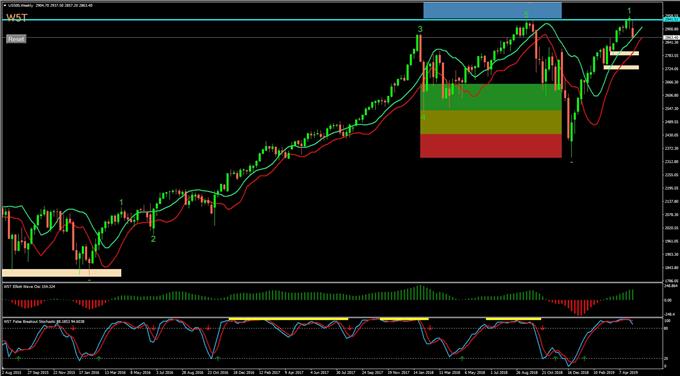Select the cream wave 1 label at far-right peak

pyautogui.click(x=629, y=11)
